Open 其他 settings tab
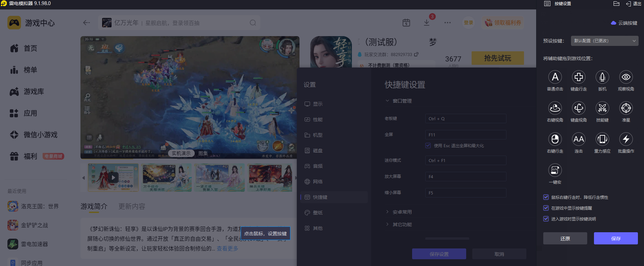 (334, 228)
